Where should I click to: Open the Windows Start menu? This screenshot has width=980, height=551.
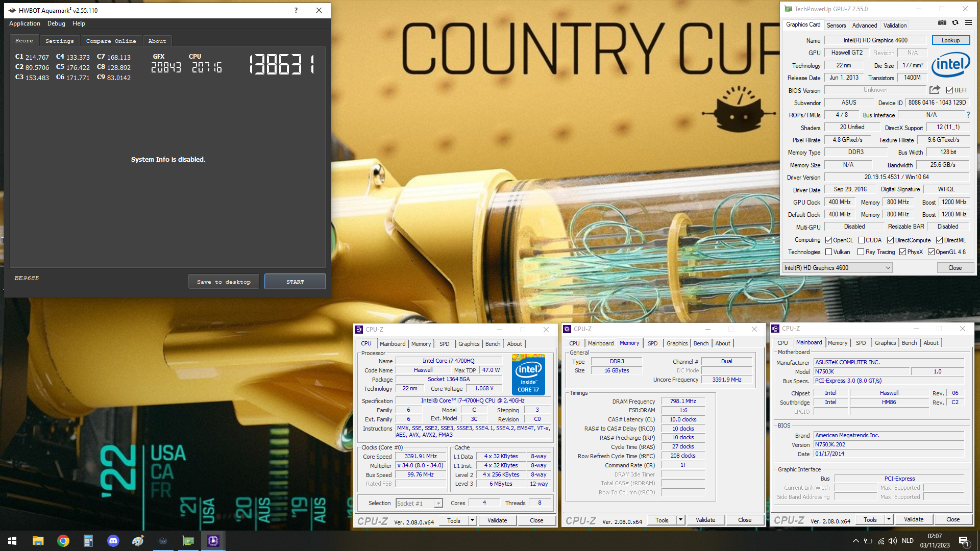pos(12,541)
